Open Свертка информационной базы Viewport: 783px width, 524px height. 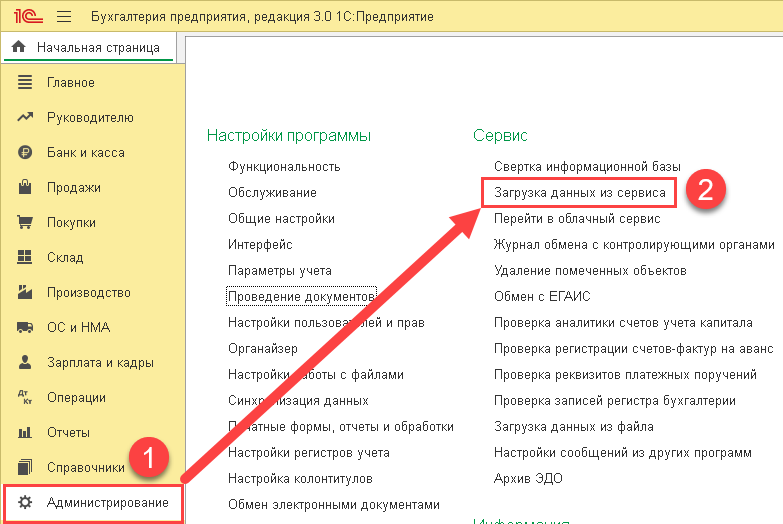coord(587,166)
